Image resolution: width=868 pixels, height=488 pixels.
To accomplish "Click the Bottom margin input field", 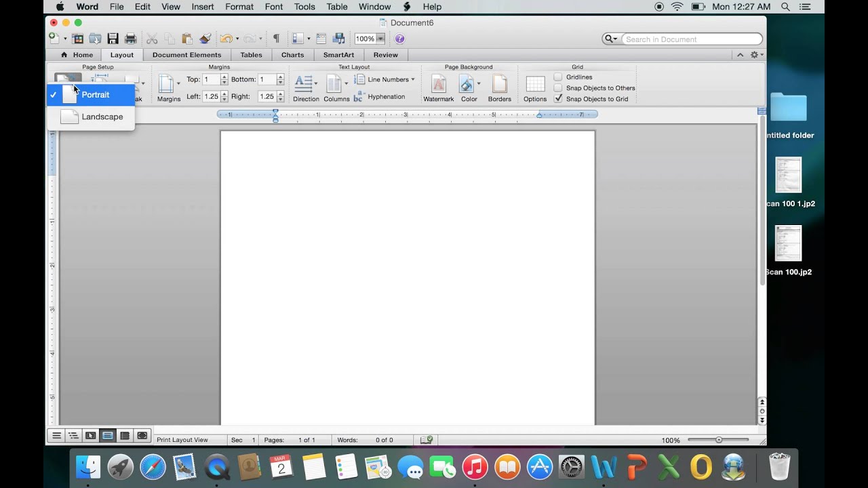I will coord(267,79).
